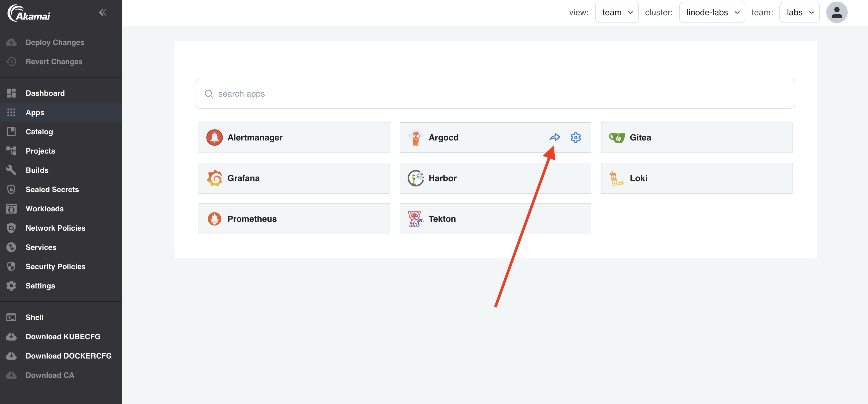Focus the search apps input field
The width and height of the screenshot is (868, 404).
(495, 94)
